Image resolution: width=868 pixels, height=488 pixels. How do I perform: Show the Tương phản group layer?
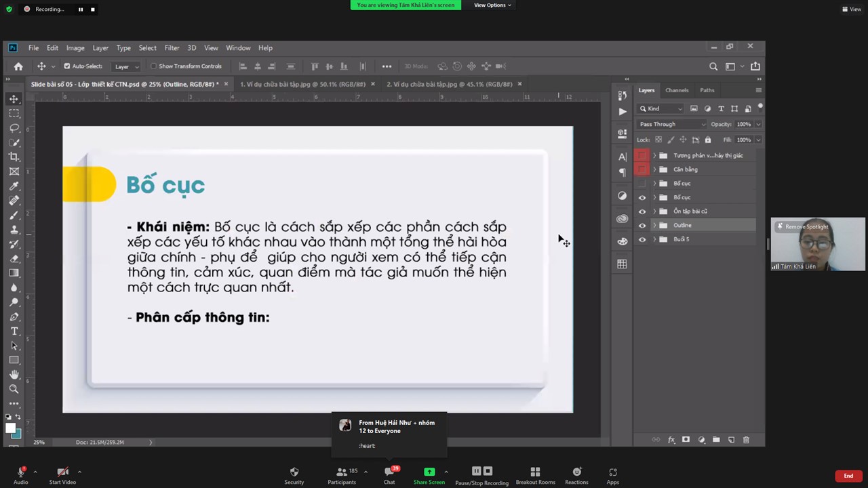(x=642, y=155)
